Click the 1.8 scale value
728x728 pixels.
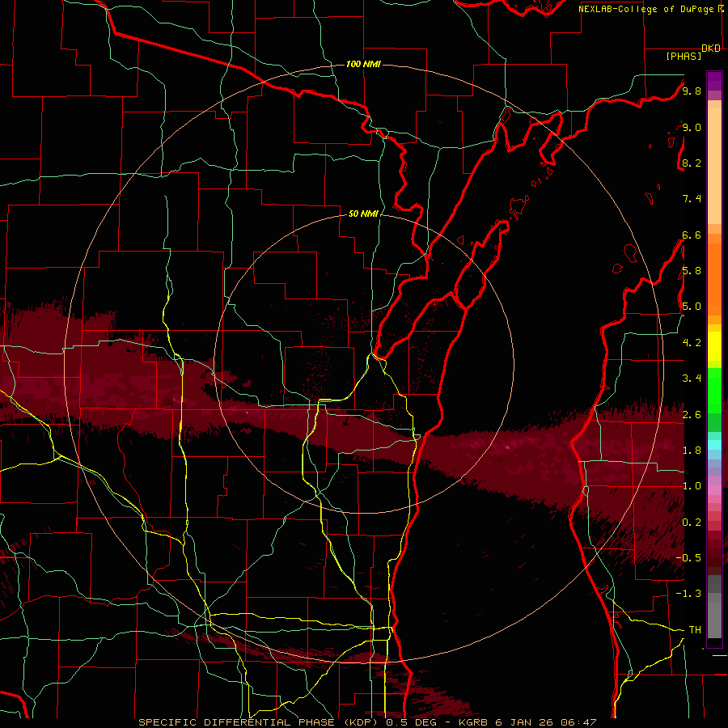[692, 450]
